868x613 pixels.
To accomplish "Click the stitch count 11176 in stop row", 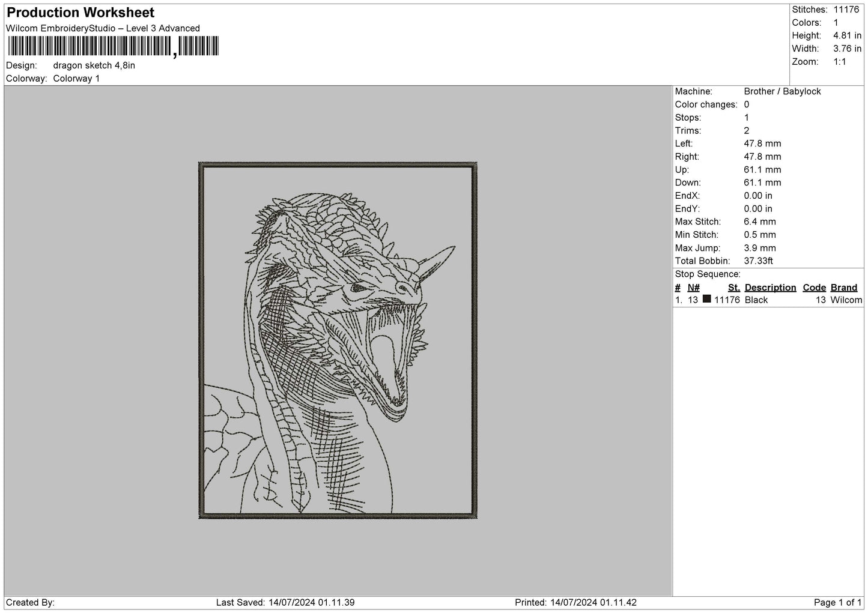I will [x=727, y=300].
